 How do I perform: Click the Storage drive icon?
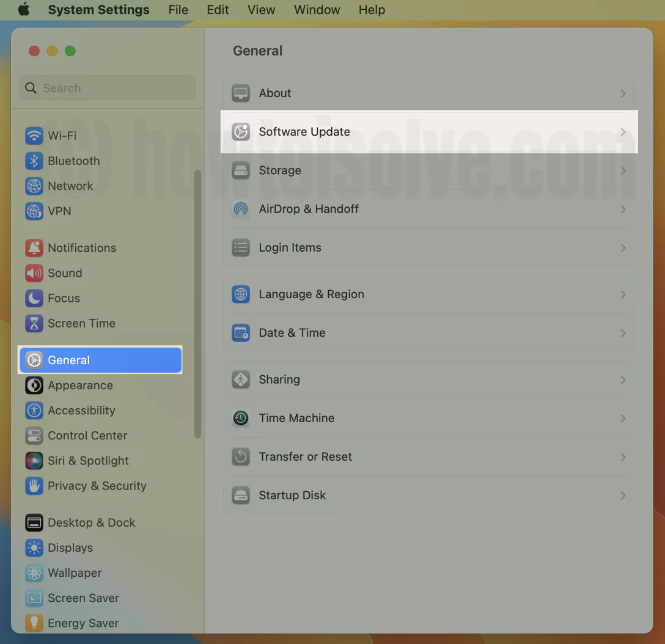(x=241, y=170)
